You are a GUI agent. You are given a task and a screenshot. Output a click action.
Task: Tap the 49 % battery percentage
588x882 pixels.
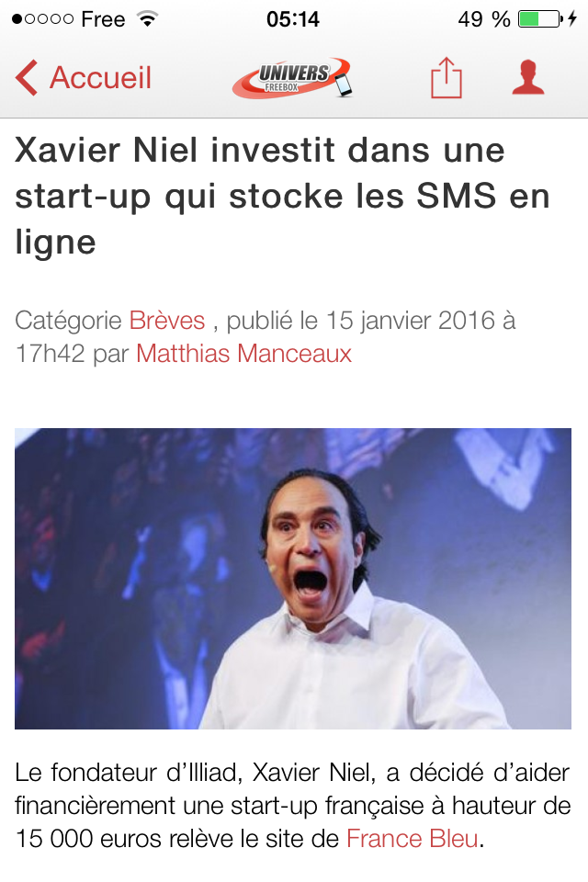(484, 19)
